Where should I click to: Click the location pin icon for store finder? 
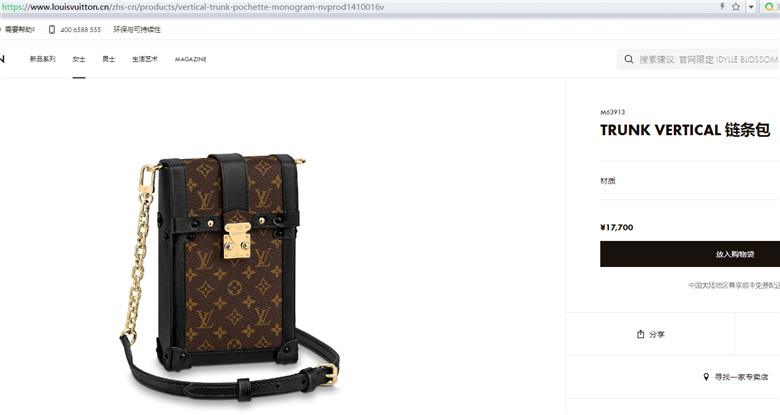coord(706,377)
